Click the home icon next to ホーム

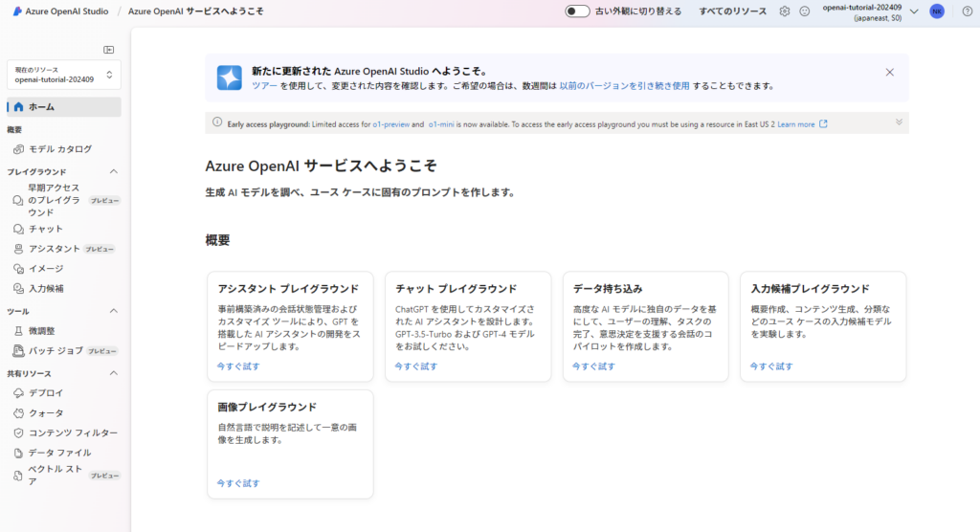[19, 107]
